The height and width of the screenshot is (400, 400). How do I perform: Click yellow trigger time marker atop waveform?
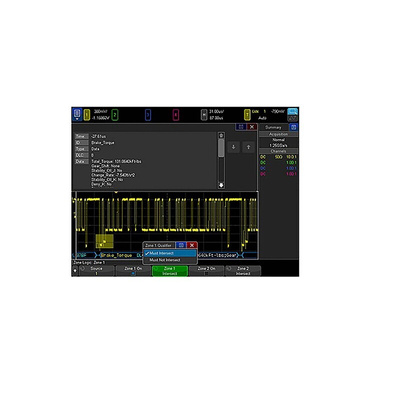[116, 192]
